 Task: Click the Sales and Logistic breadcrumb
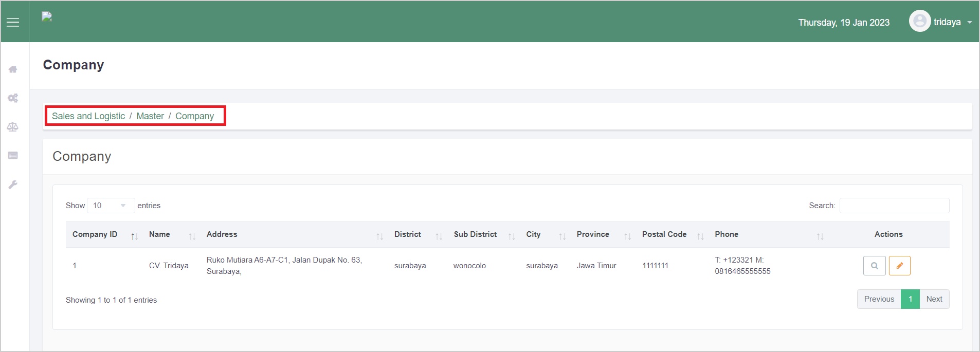(x=88, y=116)
